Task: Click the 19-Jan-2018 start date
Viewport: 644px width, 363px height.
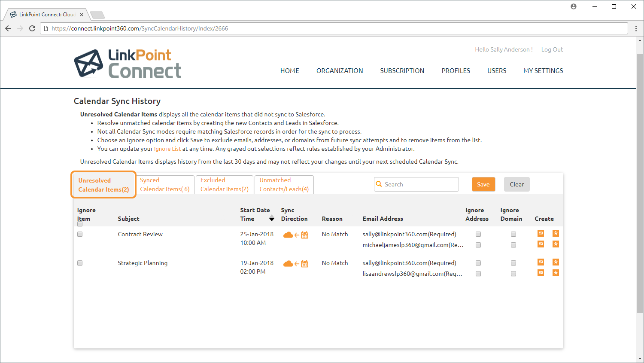Action: click(x=257, y=263)
